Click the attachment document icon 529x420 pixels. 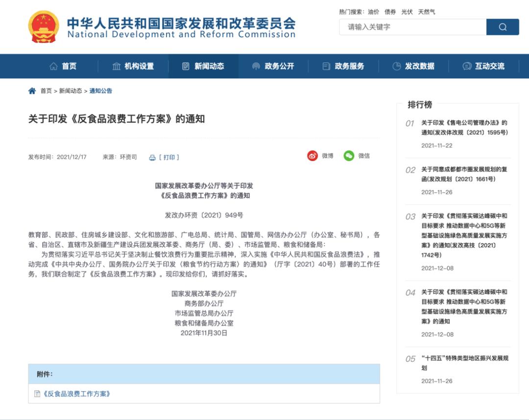37,394
